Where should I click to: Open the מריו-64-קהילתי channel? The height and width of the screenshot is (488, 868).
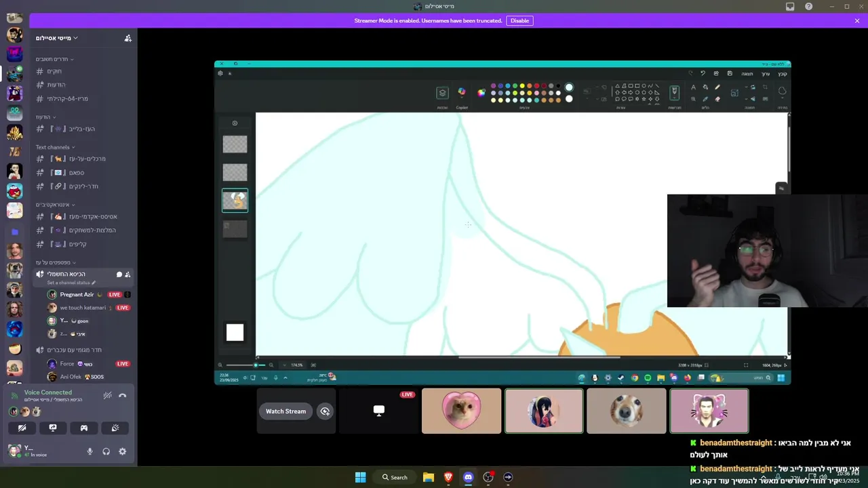[x=83, y=98]
